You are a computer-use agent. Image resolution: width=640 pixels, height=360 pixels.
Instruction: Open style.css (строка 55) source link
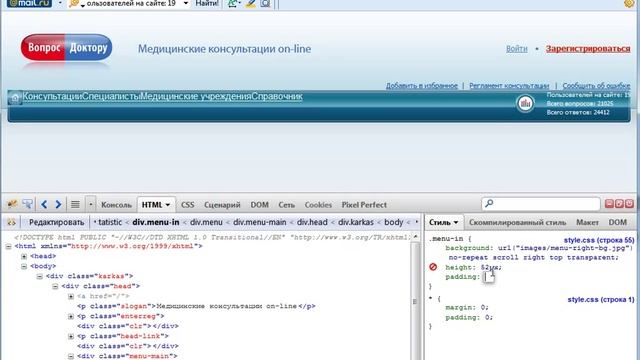click(599, 240)
